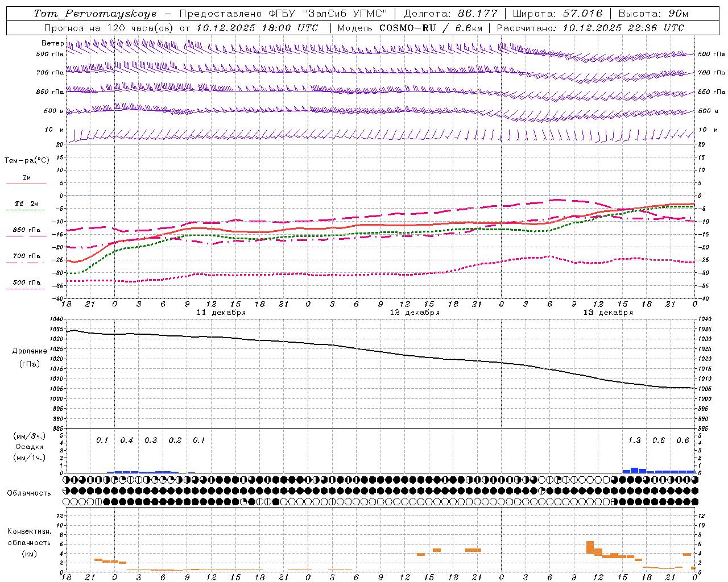Click the 0.2 precipitation value
The height and width of the screenshot is (582, 728).
tap(175, 440)
